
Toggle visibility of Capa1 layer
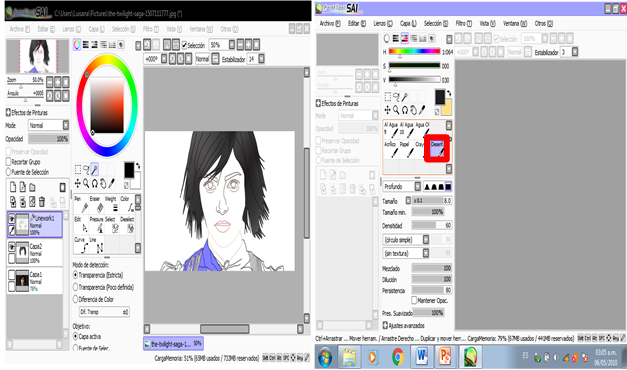coord(12,275)
